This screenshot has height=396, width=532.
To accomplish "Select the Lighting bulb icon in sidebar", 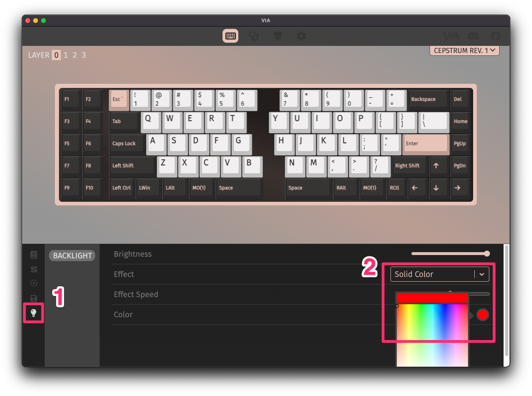I will pyautogui.click(x=34, y=313).
